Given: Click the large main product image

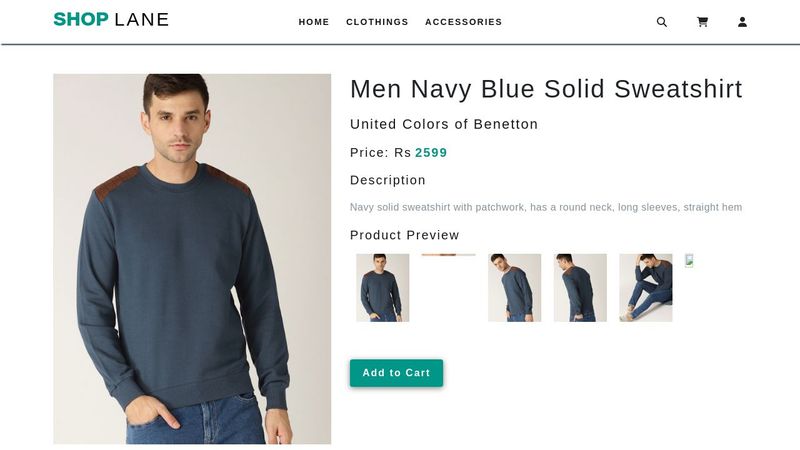Looking at the screenshot, I should 192,258.
